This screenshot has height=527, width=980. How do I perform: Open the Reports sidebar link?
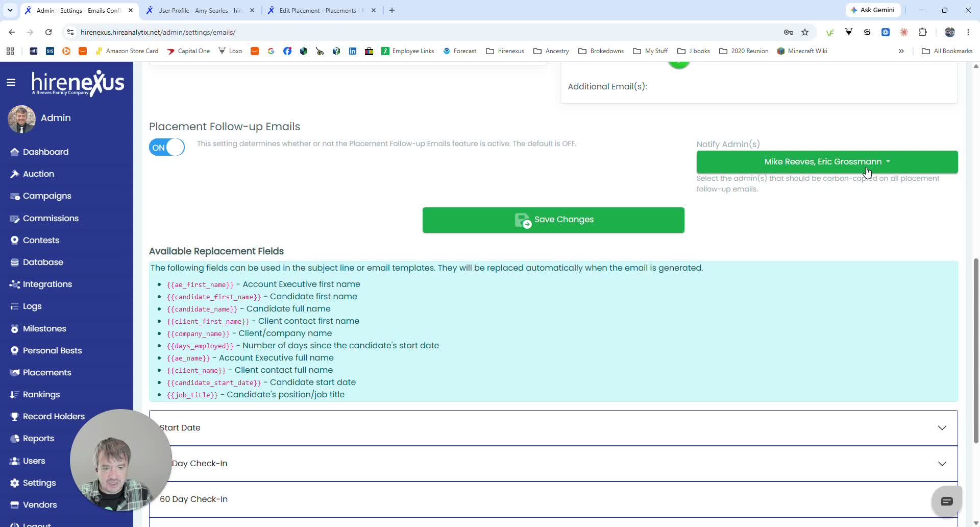(x=38, y=438)
